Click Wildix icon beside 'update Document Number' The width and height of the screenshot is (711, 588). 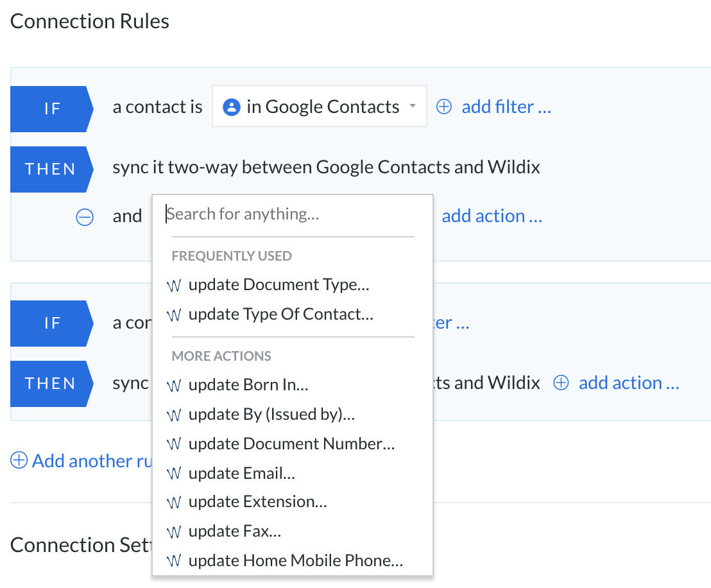[x=174, y=444]
